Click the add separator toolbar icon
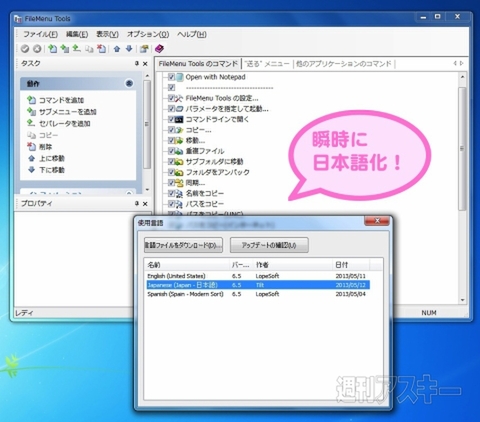Screen dimensions: 480x422 [77, 49]
